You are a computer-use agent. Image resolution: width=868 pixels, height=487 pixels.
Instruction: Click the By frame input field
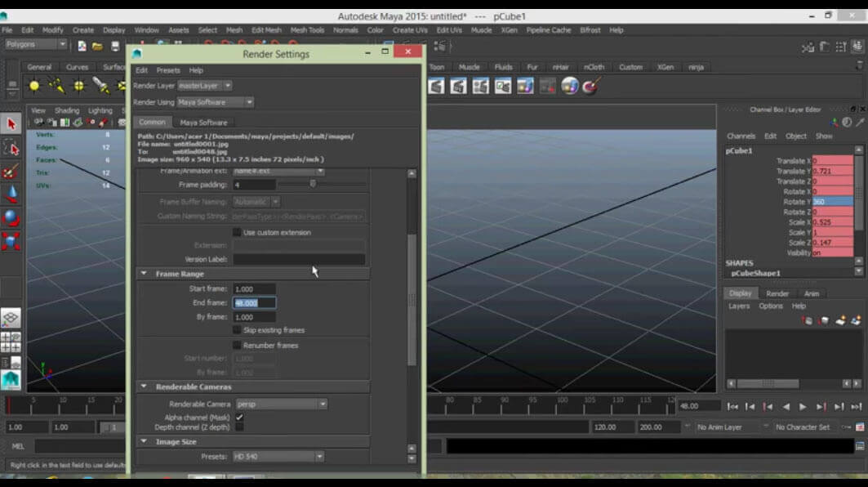[254, 317]
